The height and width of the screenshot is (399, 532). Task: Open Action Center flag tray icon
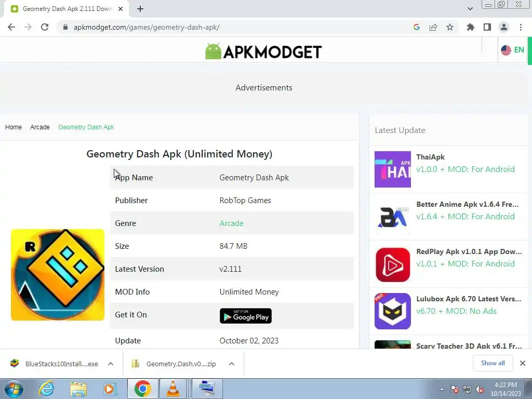coord(455,389)
